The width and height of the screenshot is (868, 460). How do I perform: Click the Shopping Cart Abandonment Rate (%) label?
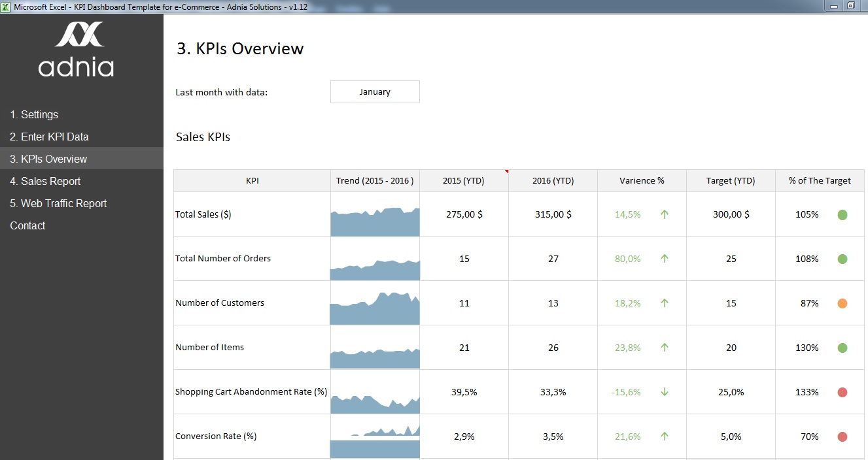[x=251, y=392]
